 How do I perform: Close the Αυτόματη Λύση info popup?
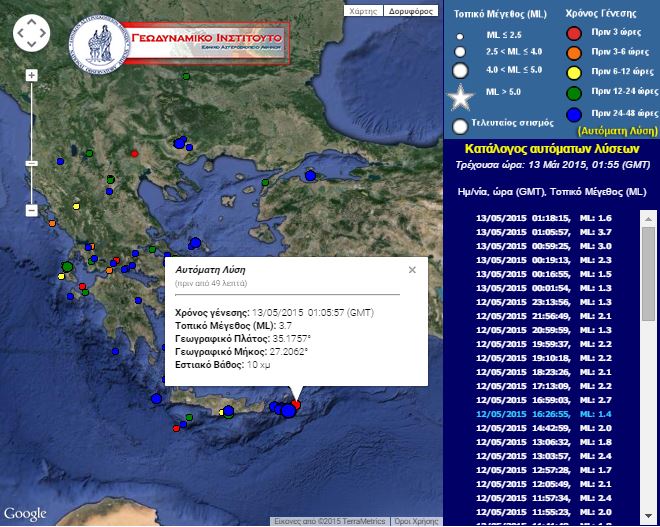[412, 270]
